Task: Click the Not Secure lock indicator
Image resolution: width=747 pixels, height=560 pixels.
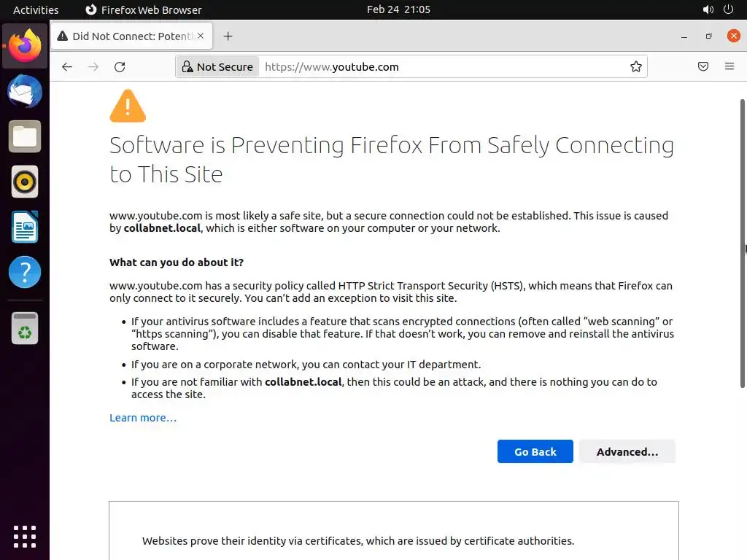Action: point(217,67)
